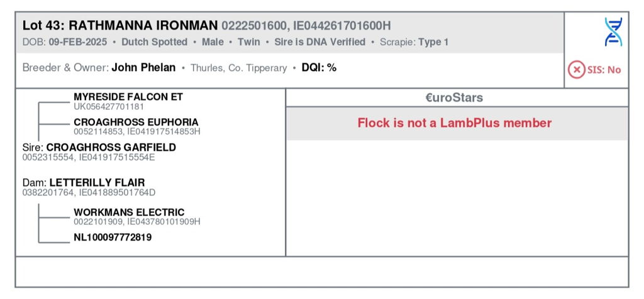
Task: Click sire name Croaghross Garfield
Action: (x=111, y=147)
